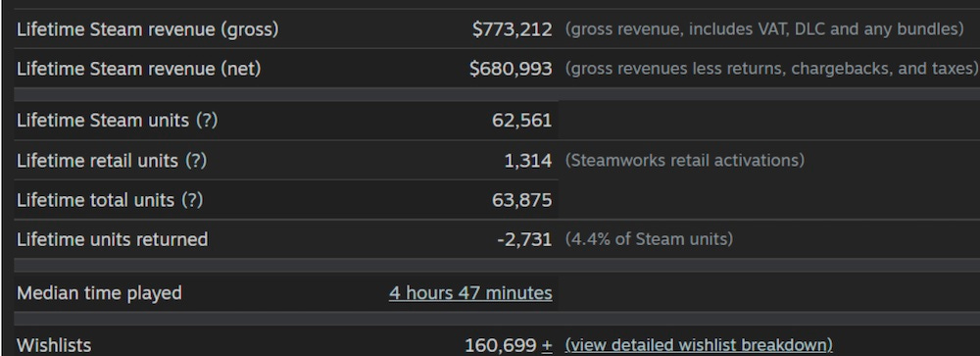Click the (?) beside Lifetime total units

(192, 200)
